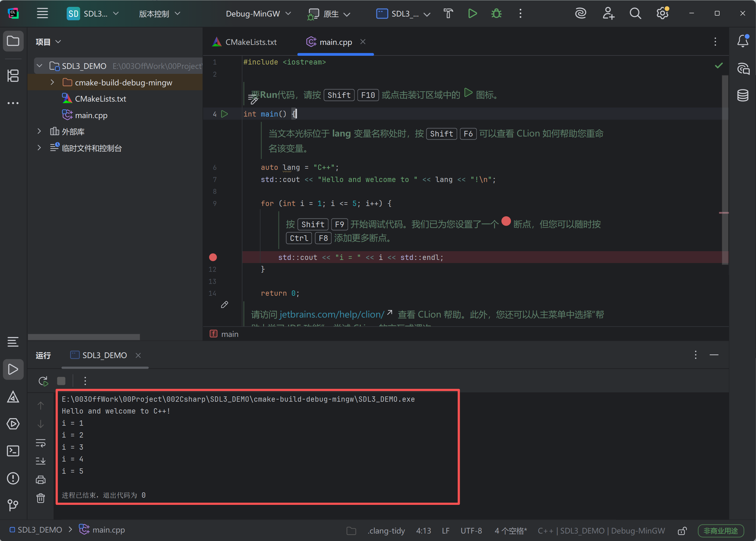Click the 非商业用途 status bar badge

pyautogui.click(x=720, y=531)
